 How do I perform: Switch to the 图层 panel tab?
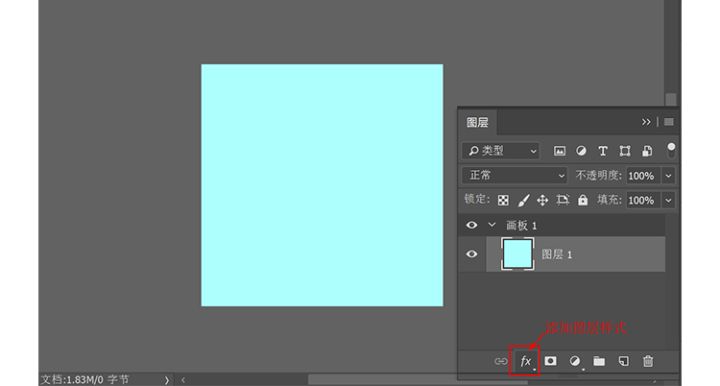[478, 123]
